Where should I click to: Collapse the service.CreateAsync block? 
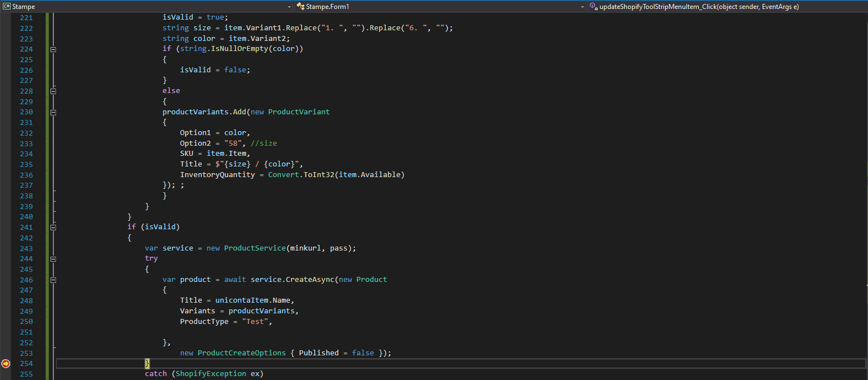53,280
